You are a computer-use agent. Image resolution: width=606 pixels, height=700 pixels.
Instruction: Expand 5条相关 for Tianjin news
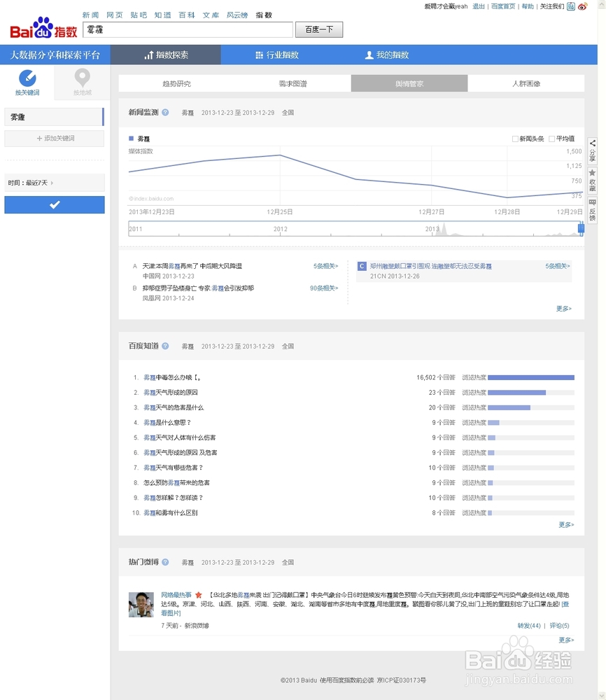326,266
